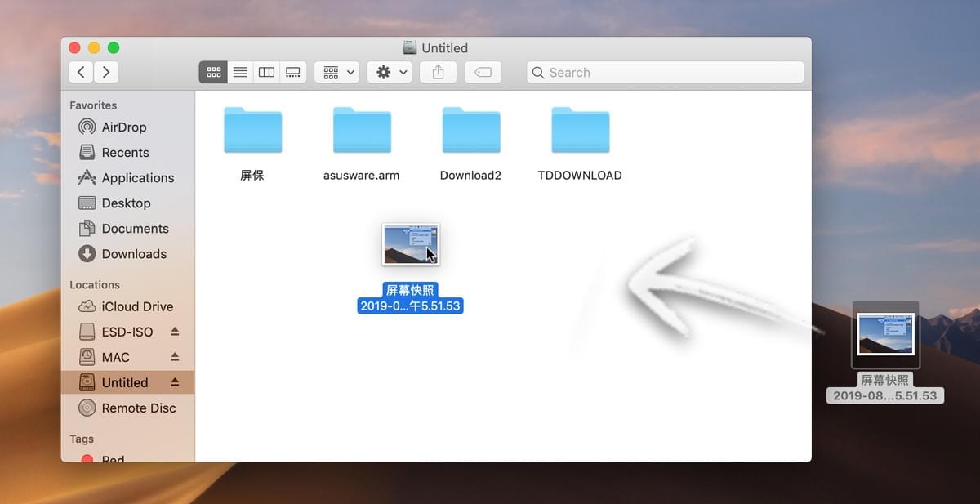Eject the Untitled volume
Viewport: 980px width, 504px height.
(x=175, y=382)
